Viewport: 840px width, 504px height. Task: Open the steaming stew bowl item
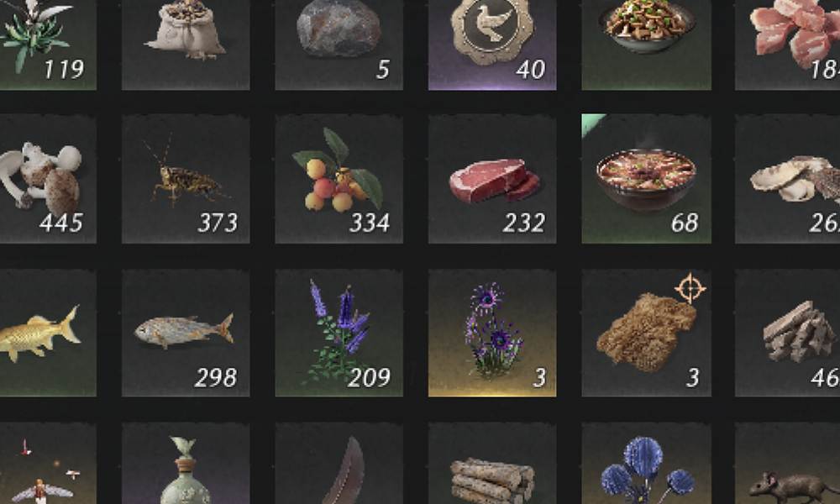point(646,179)
